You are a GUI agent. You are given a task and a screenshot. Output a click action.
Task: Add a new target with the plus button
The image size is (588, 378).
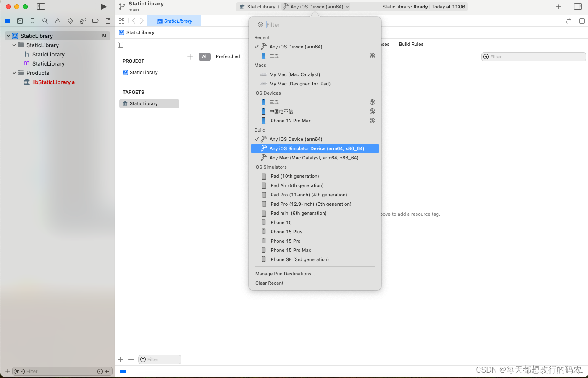coord(121,359)
